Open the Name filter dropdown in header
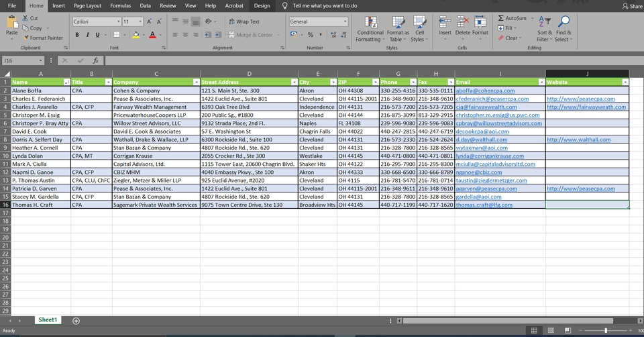Viewport: 644px width, 337px height. coord(66,82)
